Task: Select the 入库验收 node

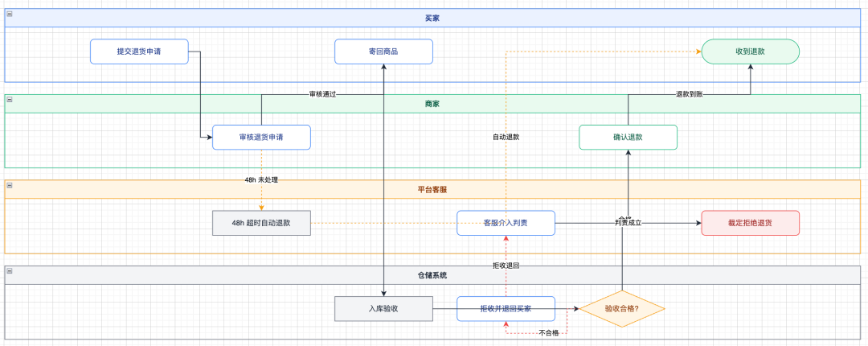Action: pos(383,308)
